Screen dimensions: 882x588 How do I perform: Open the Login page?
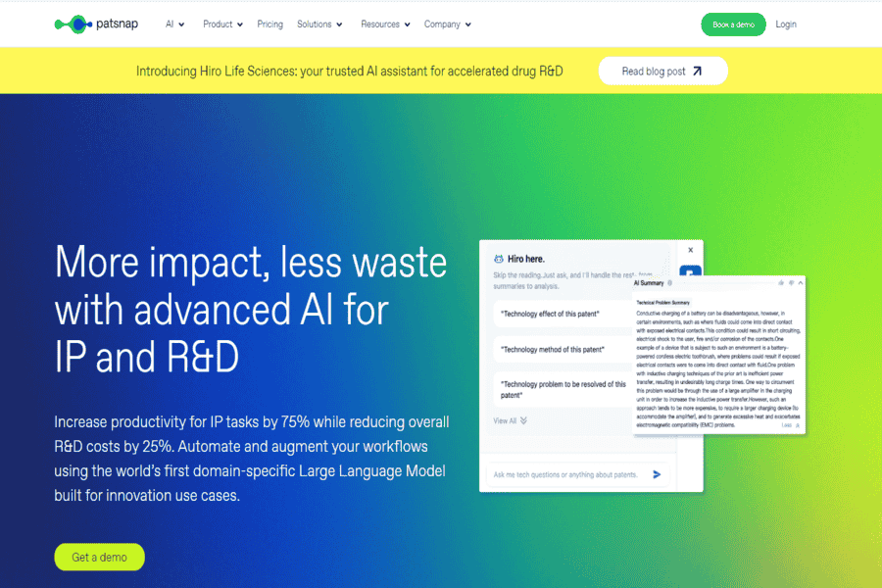tap(786, 24)
